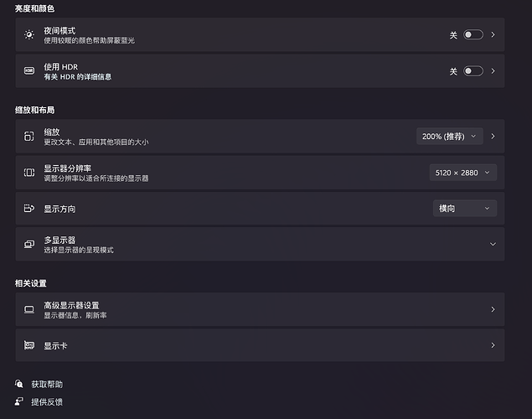This screenshot has width=532, height=419.
Task: Click the multiple displays icon
Action: point(29,244)
